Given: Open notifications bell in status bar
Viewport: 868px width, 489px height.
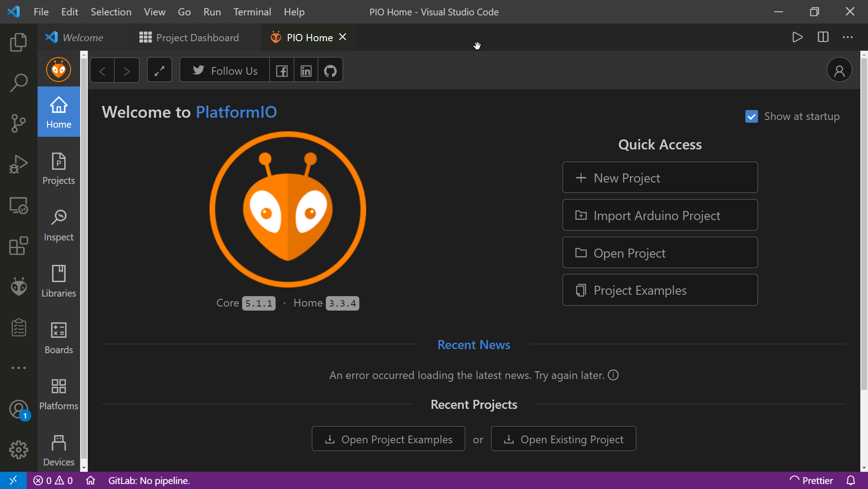Looking at the screenshot, I should click(x=851, y=480).
